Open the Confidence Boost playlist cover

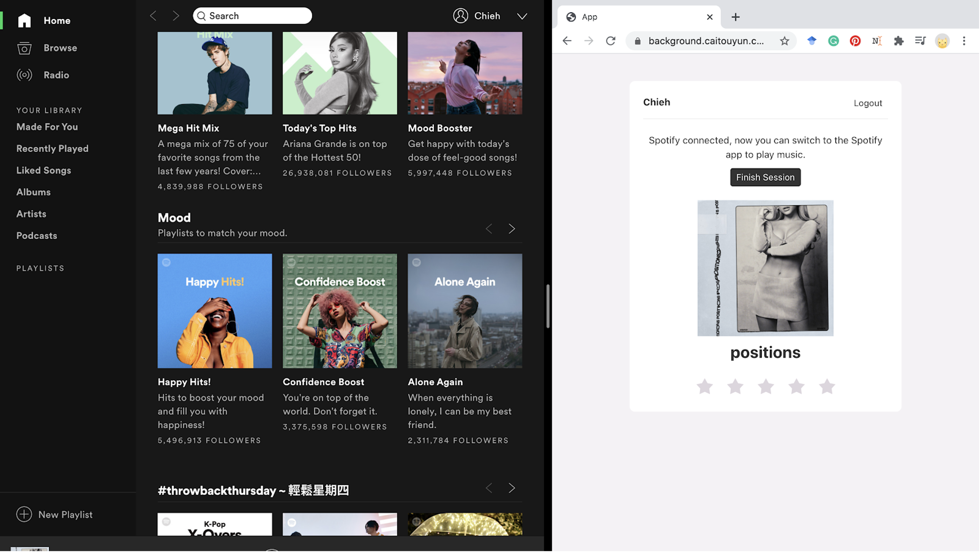coord(340,311)
